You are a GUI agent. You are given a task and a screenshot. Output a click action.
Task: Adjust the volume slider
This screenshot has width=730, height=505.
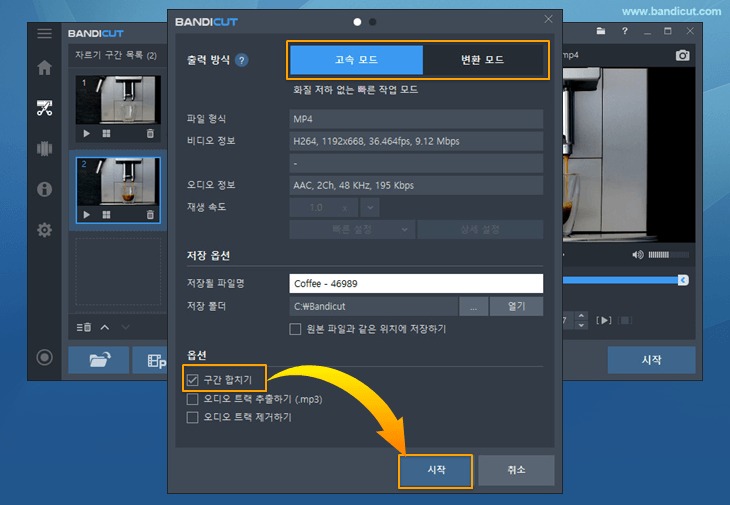click(669, 255)
